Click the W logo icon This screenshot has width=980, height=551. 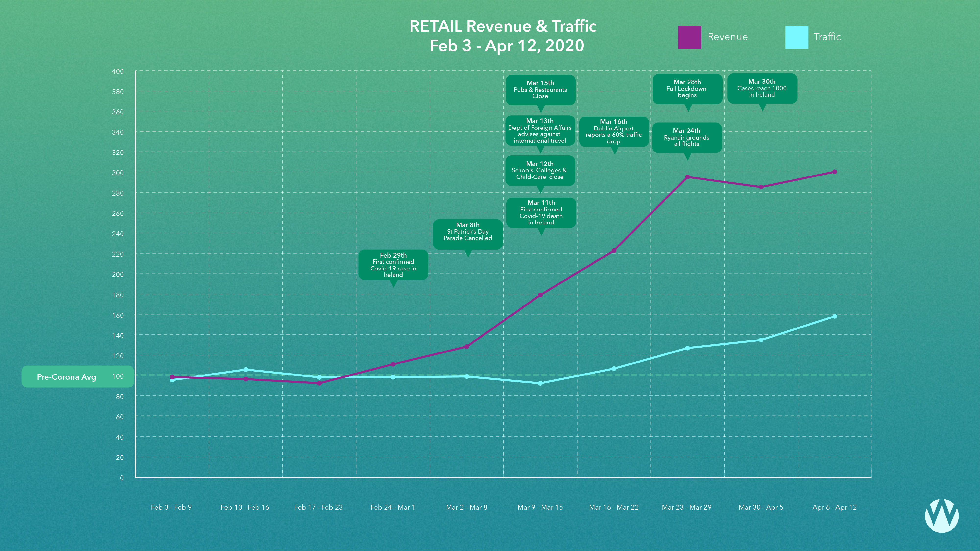pos(942,516)
